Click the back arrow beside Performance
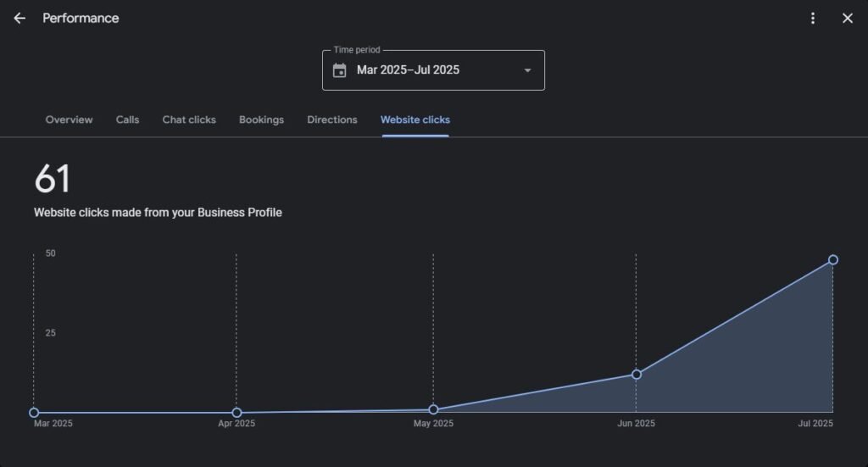The height and width of the screenshot is (467, 868). (x=19, y=19)
